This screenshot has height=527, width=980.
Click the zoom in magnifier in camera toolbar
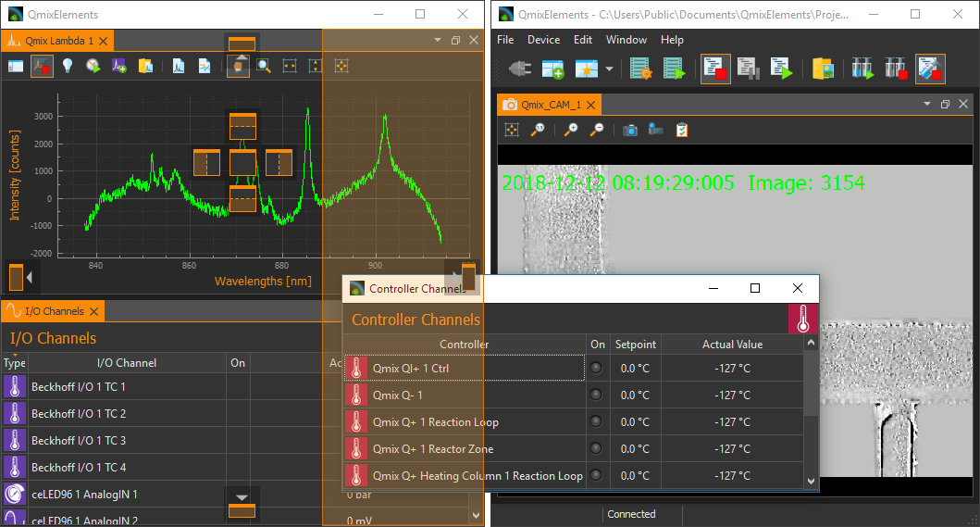pos(571,131)
